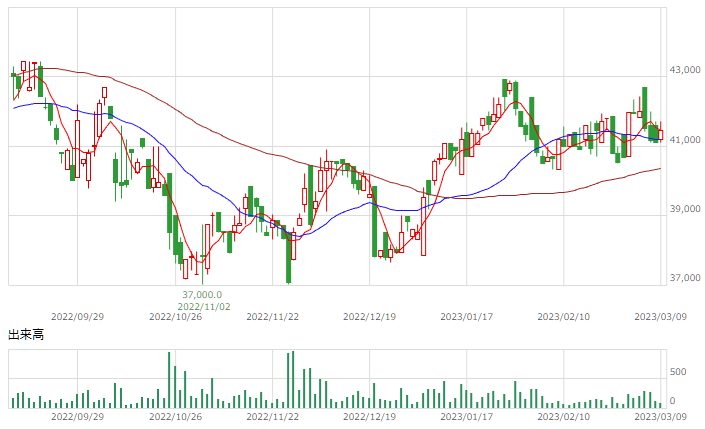Click 2023/01/17 date under the volume chart
The height and width of the screenshot is (429, 705).
[x=467, y=416]
